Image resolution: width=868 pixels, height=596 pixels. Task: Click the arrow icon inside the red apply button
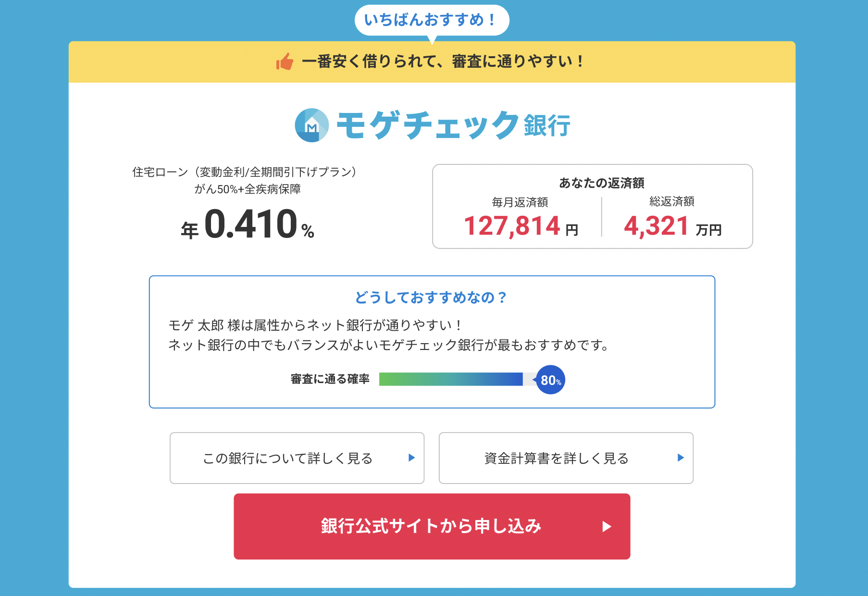click(607, 526)
